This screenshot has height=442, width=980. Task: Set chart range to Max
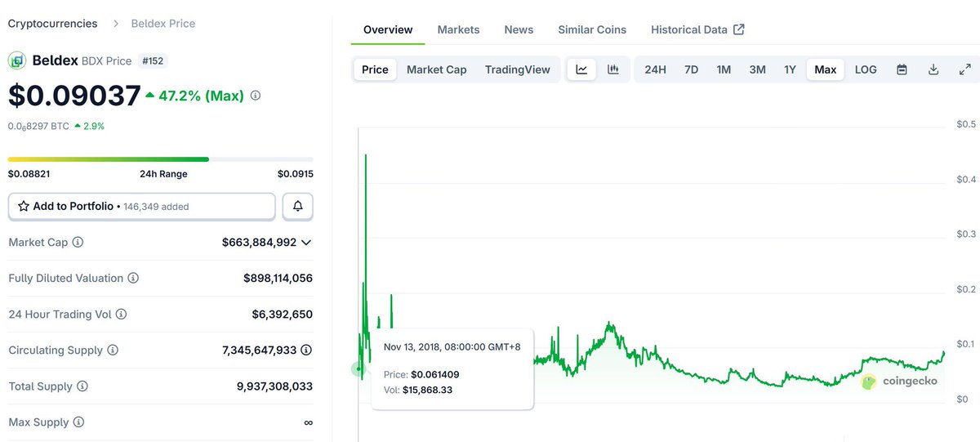(x=826, y=69)
